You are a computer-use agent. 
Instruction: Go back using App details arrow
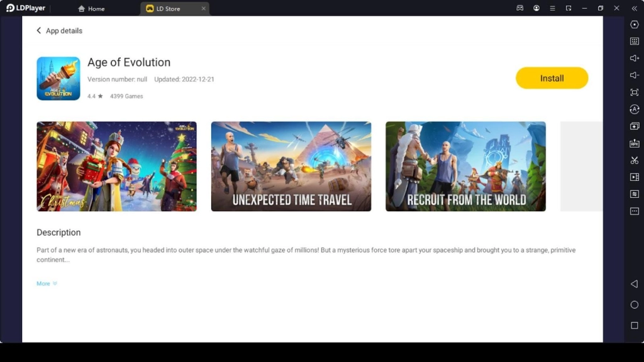coord(38,30)
